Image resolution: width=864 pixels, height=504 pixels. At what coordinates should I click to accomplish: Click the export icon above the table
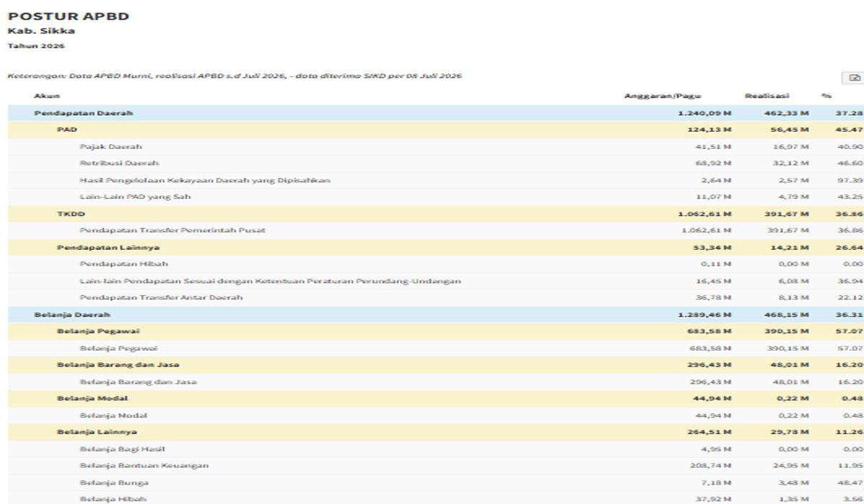(x=855, y=77)
